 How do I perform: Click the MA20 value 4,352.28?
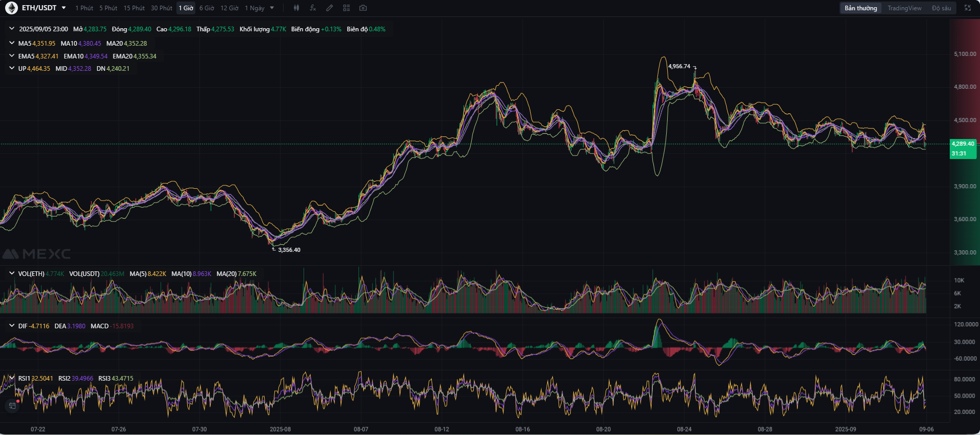coord(135,44)
